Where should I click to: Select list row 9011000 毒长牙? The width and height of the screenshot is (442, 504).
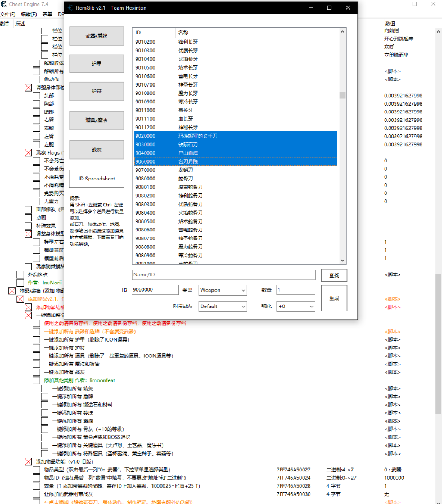point(236,110)
